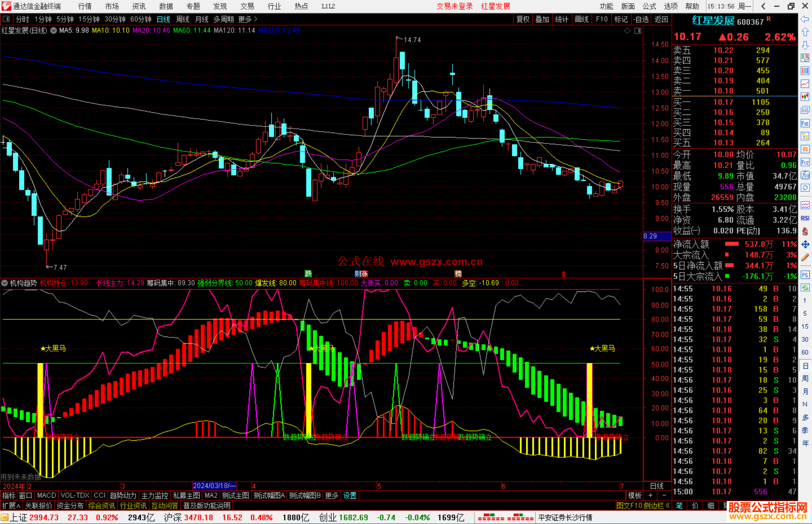Click the F12 sidebar icon
812x524 pixels.
pos(805,162)
